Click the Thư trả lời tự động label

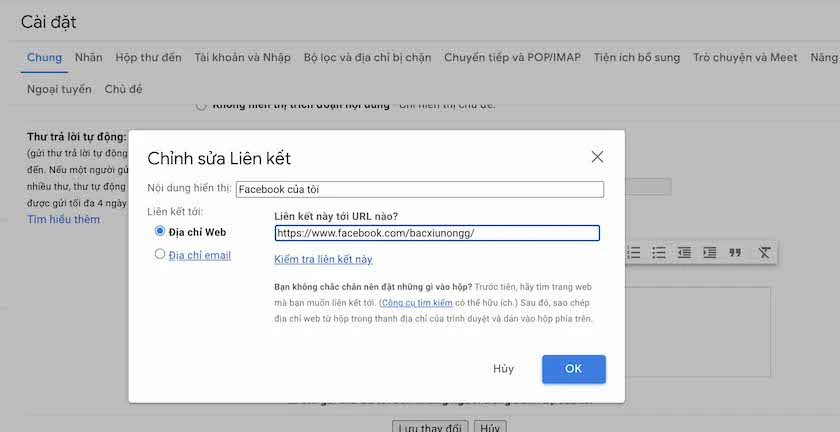tap(77, 137)
